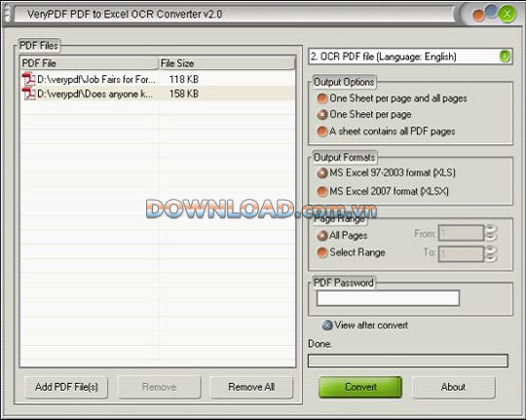Click the Remove All button
This screenshot has height=420, width=526.
point(251,387)
